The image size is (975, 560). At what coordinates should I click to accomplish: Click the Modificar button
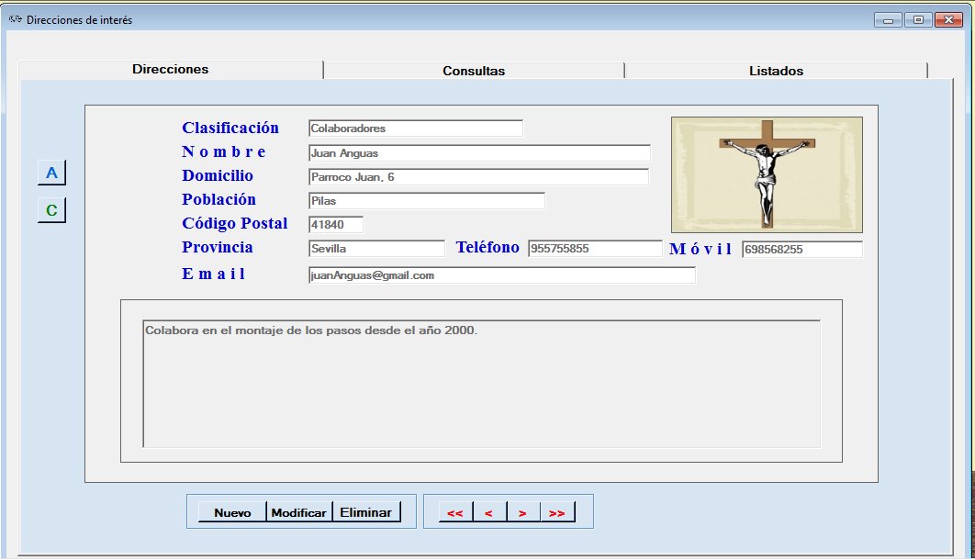pos(299,513)
